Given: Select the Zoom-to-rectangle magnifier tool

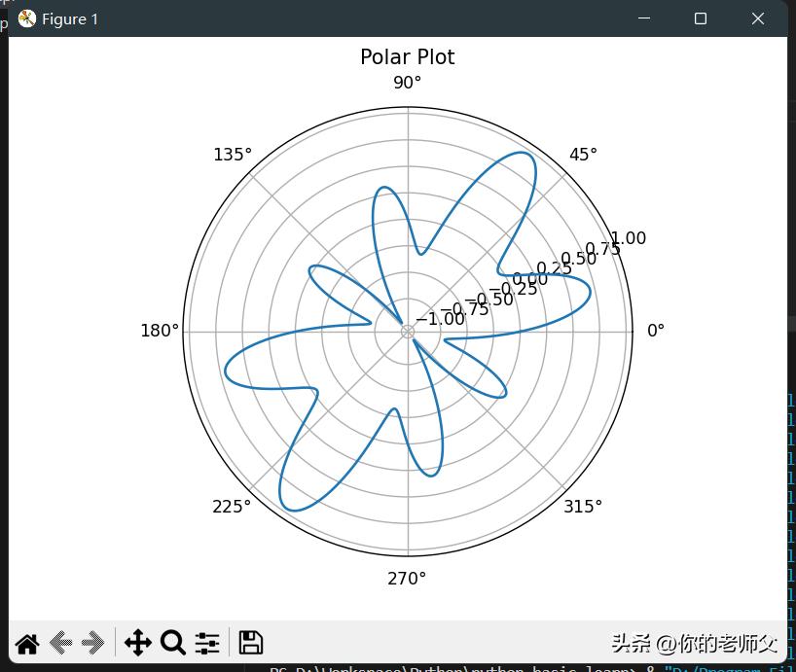Looking at the screenshot, I should [x=173, y=642].
